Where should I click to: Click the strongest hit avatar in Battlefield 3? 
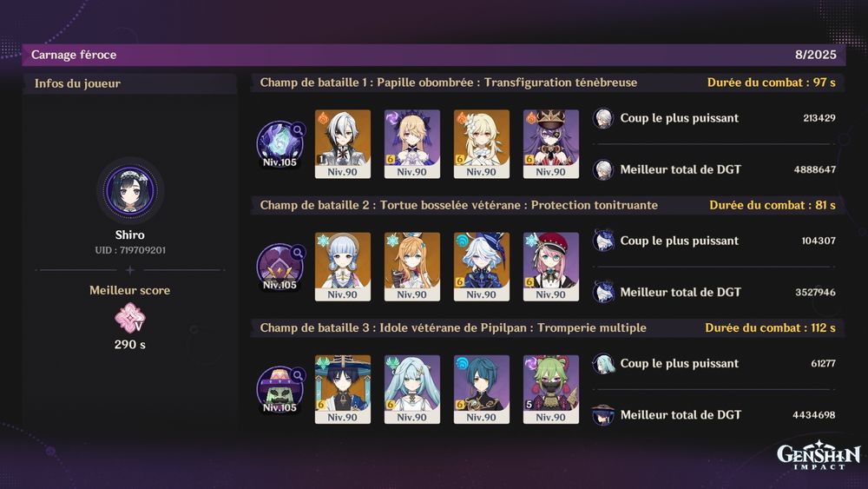pyautogui.click(x=603, y=364)
